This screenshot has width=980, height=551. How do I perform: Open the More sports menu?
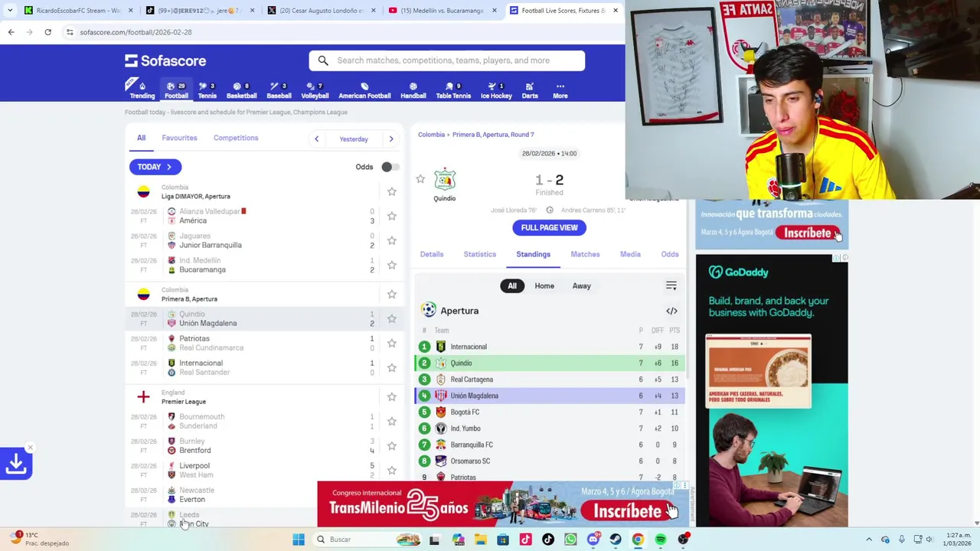(560, 90)
